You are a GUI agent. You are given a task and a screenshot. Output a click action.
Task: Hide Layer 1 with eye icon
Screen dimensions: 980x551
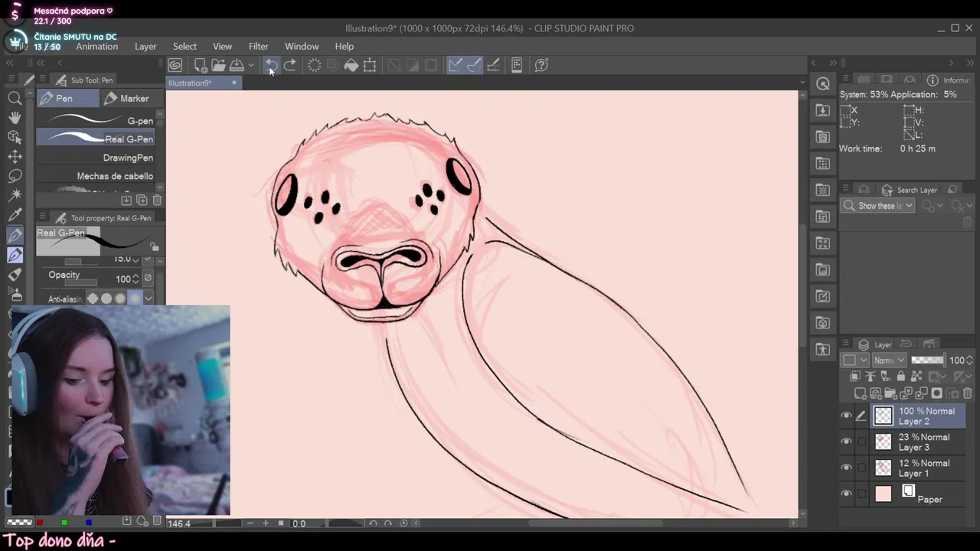846,468
